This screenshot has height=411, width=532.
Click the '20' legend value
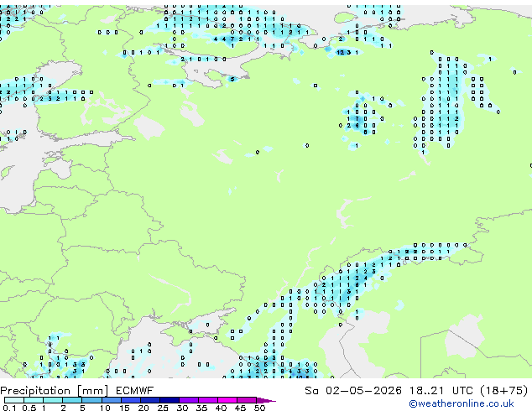(143, 408)
